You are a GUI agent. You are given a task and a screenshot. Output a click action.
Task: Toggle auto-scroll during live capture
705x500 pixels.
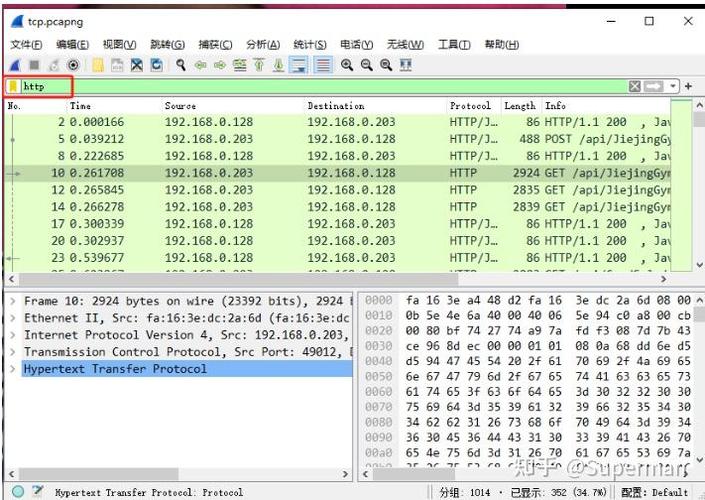click(x=299, y=65)
